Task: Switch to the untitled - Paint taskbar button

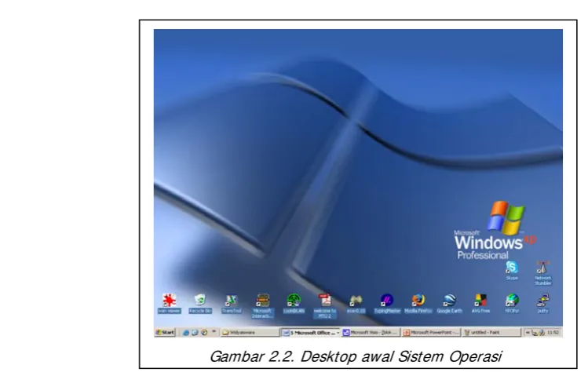Action: 491,332
